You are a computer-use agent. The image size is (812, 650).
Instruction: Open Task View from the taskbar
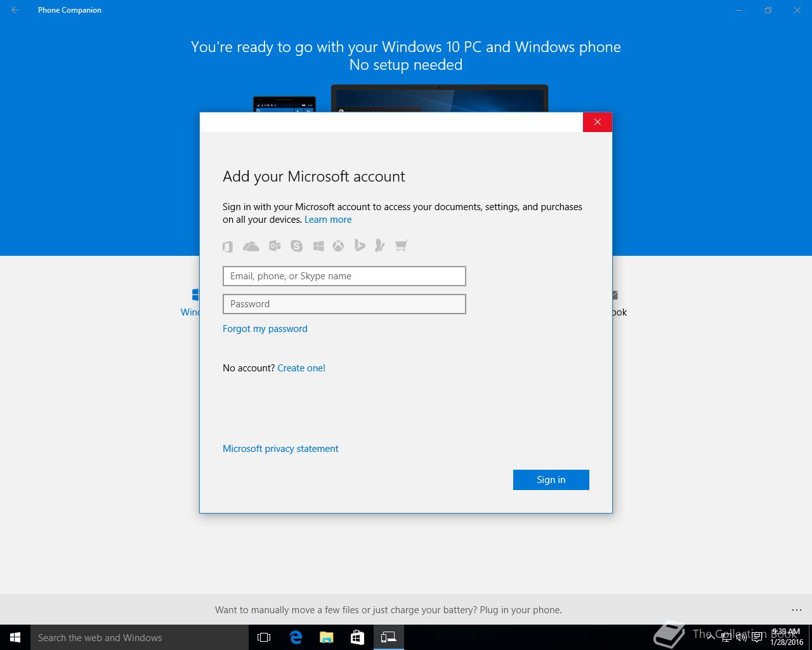click(264, 637)
